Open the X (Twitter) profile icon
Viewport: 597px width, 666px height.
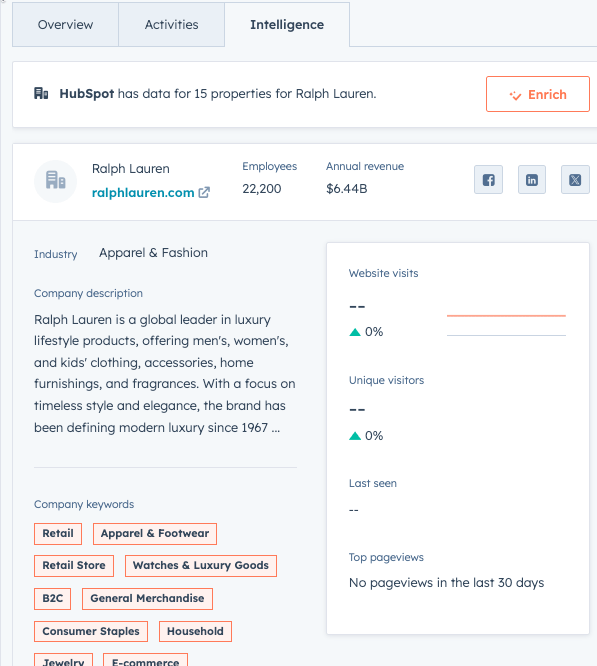575,180
